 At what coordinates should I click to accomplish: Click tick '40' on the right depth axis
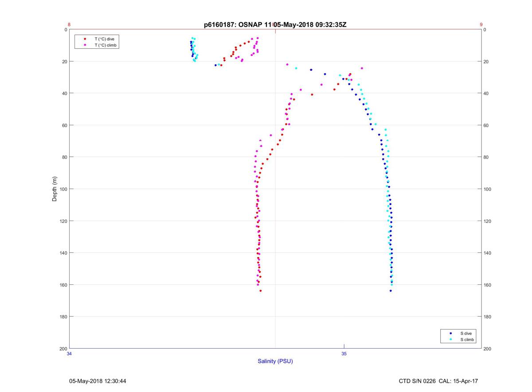[486, 93]
